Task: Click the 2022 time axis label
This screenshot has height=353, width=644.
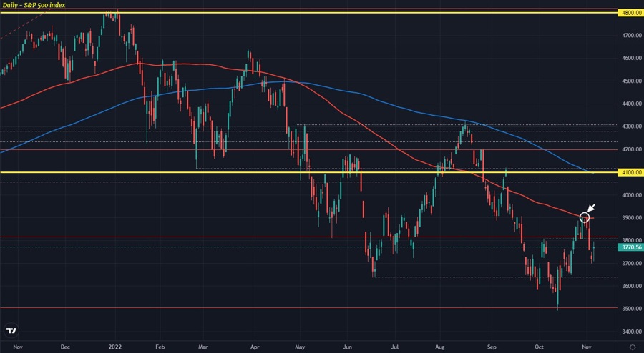Action: click(x=115, y=347)
